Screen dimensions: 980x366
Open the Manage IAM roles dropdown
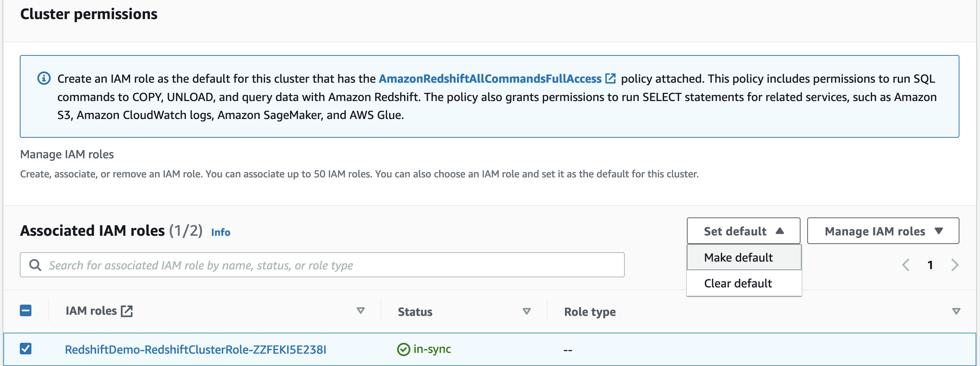[883, 231]
